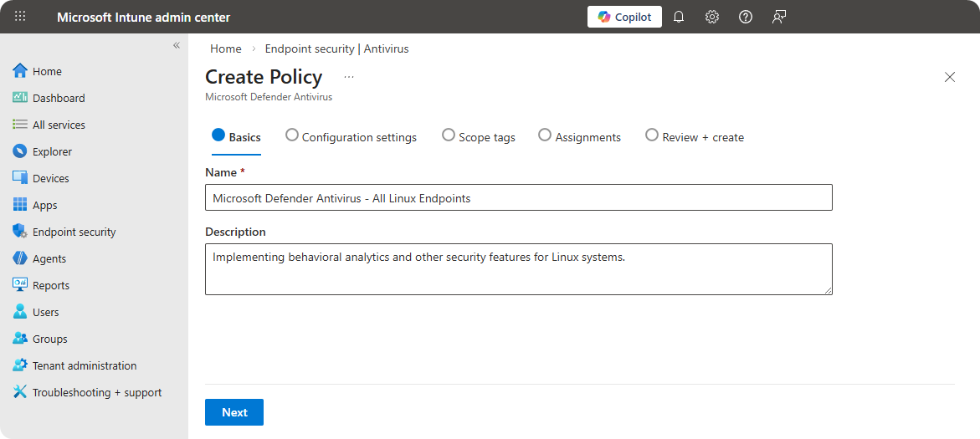Click the Endpoint security shield icon
Screen dimensions: 980x439
coord(20,232)
